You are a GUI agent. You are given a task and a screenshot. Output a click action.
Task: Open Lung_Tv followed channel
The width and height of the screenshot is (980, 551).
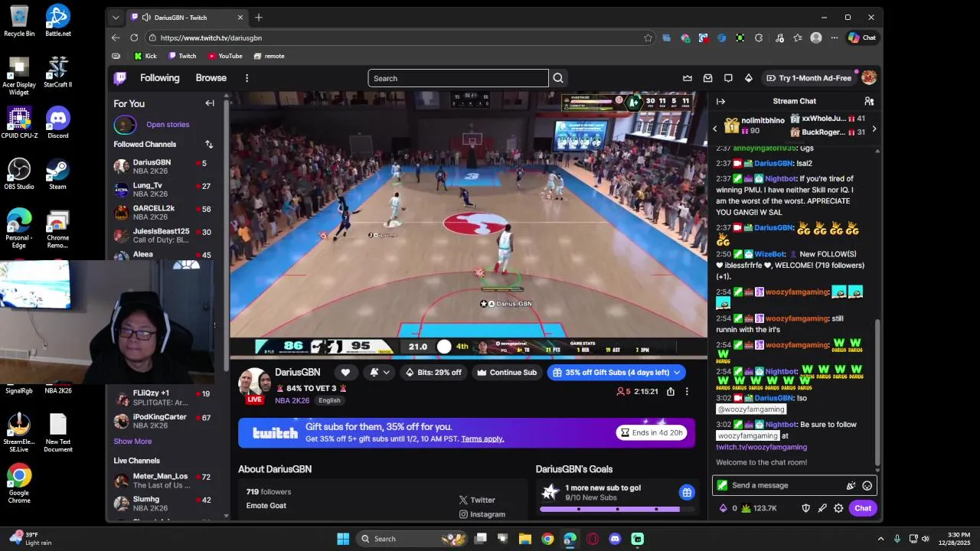pos(162,190)
